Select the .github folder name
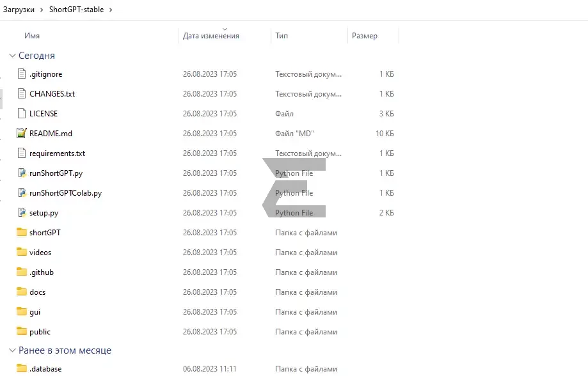Screen dimensions: 588x376 click(x=41, y=272)
